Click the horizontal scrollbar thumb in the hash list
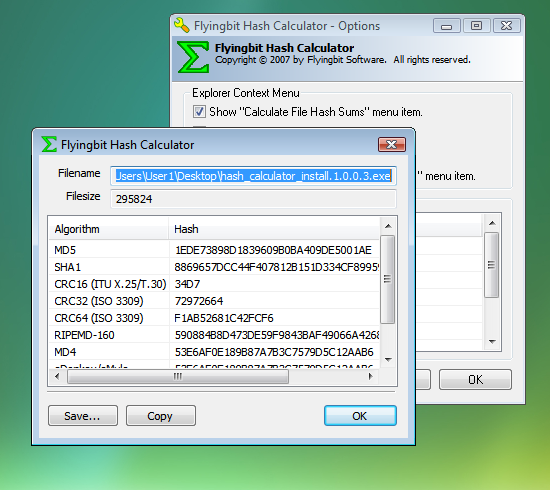Viewport: 550px width, 490px height. coord(178,377)
